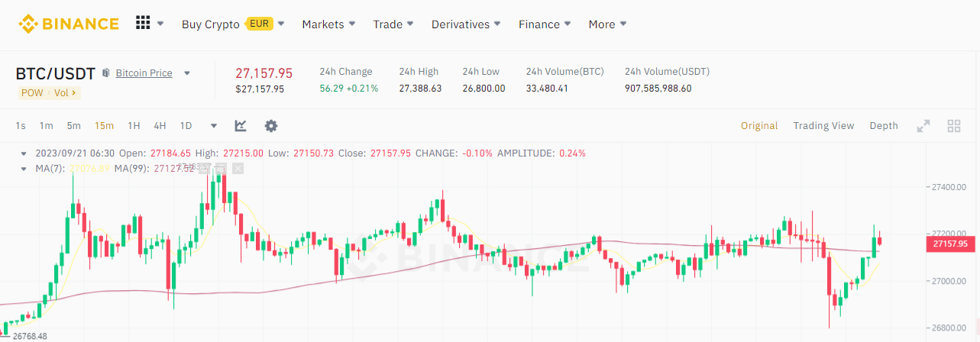Click the MA(99) indicator label

[x=133, y=168]
